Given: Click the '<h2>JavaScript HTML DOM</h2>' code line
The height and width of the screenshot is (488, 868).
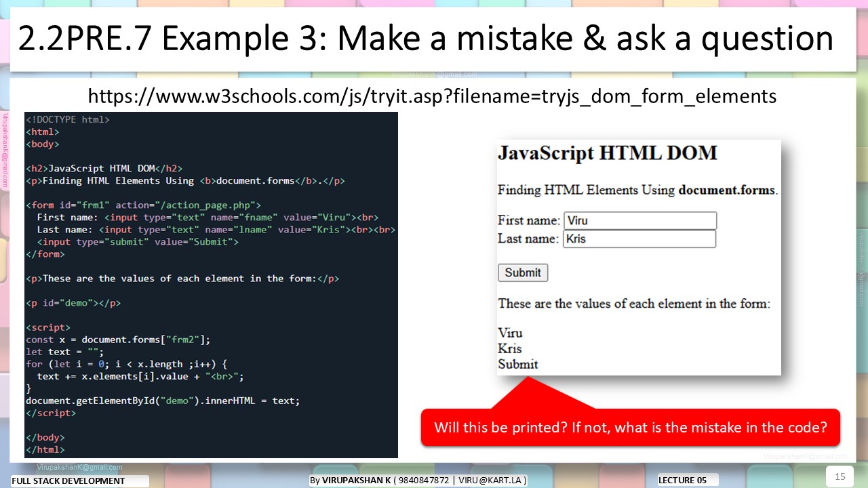Looking at the screenshot, I should tap(104, 168).
